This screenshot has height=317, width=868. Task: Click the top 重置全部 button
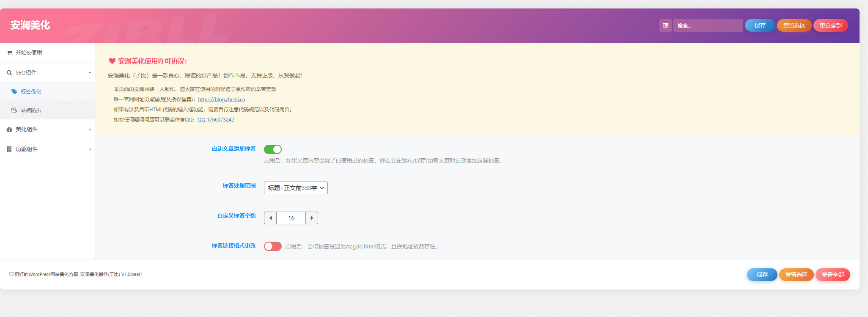pyautogui.click(x=831, y=25)
